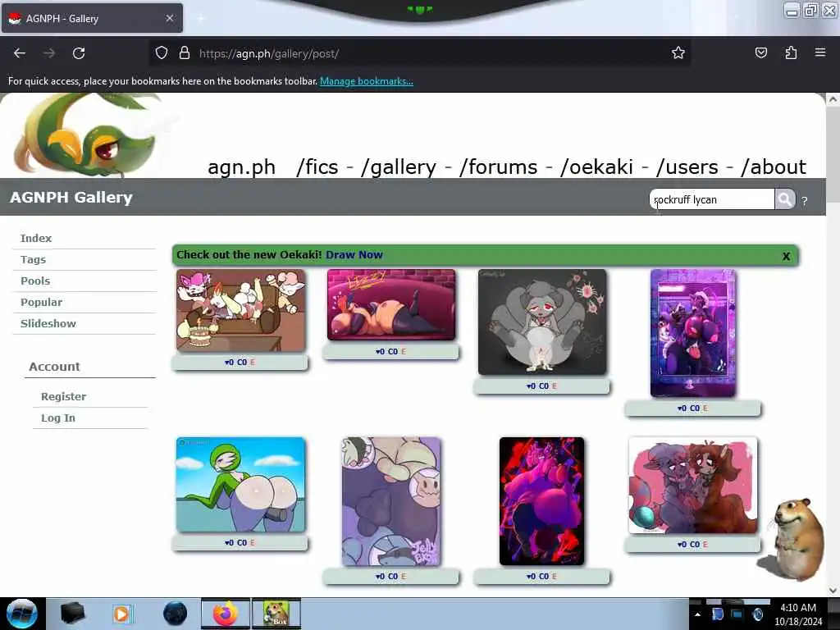The height and width of the screenshot is (630, 840).
Task: Click the agn.ph home link
Action: pos(242,167)
